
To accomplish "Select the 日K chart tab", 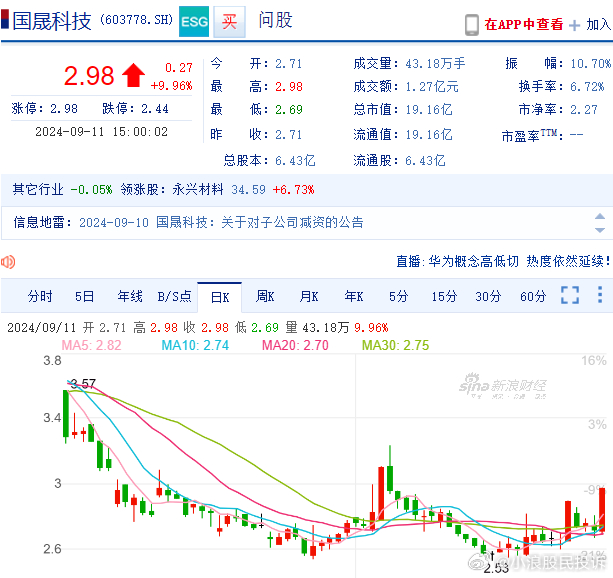I will coord(220,298).
